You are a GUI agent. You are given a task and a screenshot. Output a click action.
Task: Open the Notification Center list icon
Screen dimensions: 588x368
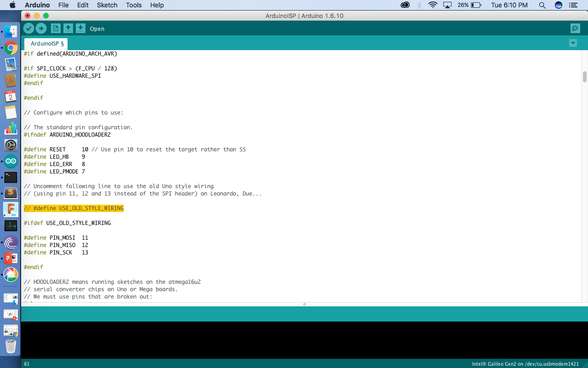[x=573, y=5]
